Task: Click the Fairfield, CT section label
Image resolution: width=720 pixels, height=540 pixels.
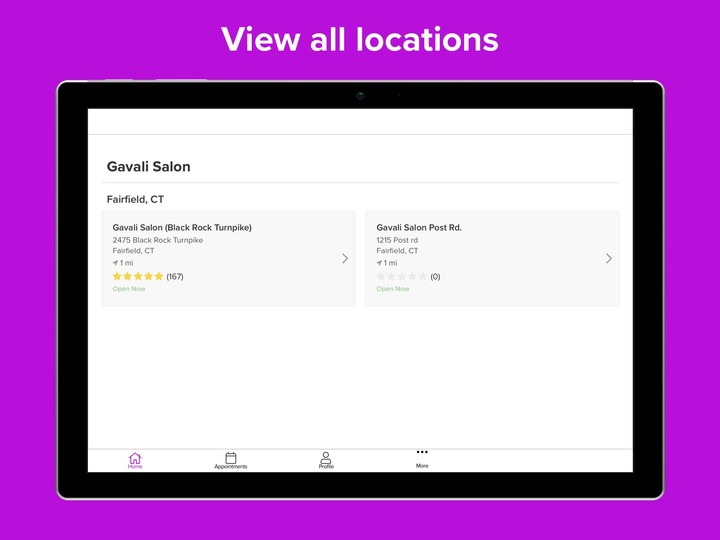Action: tap(135, 199)
